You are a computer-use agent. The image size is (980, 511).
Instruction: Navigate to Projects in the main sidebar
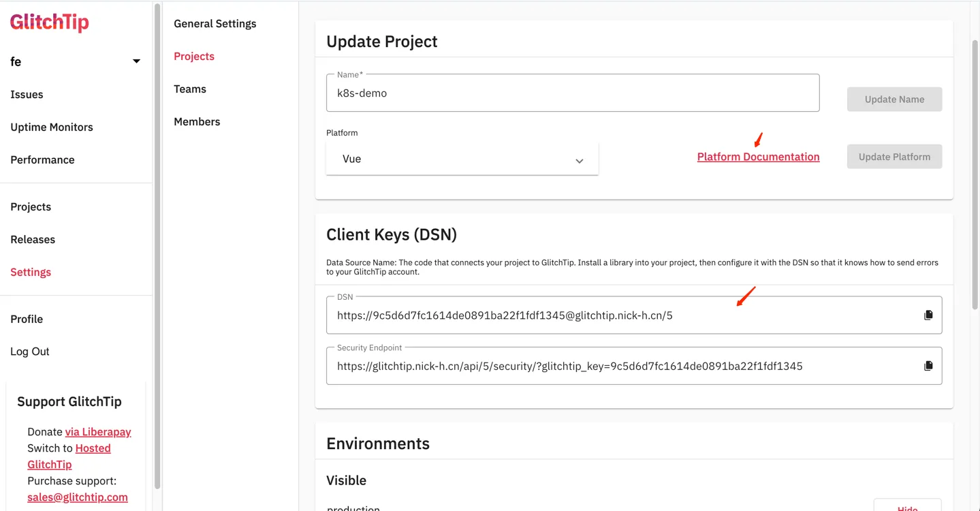point(31,206)
